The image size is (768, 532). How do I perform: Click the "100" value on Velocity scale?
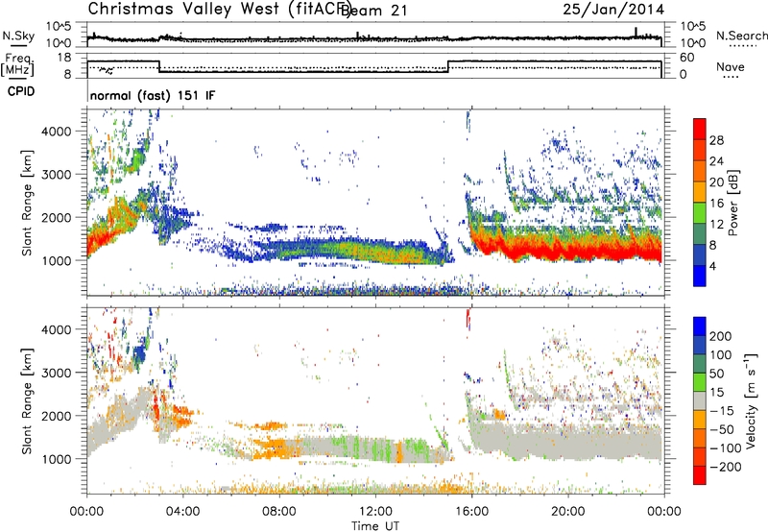[721, 355]
